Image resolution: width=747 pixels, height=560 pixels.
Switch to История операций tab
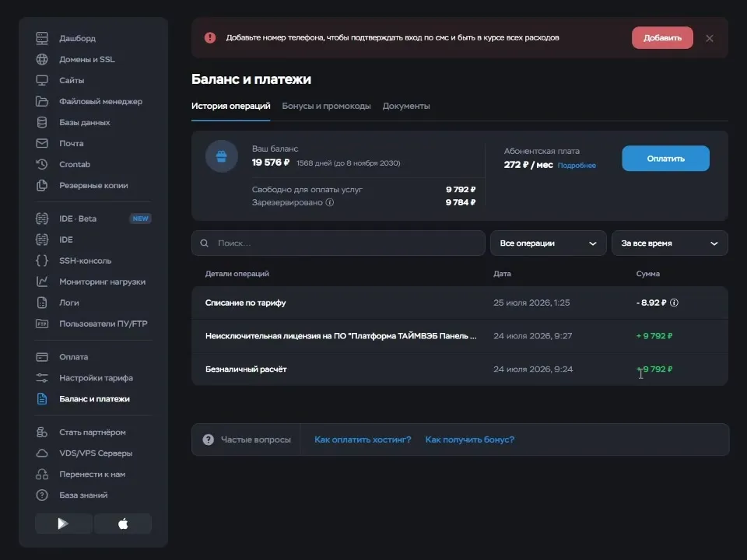[230, 107]
